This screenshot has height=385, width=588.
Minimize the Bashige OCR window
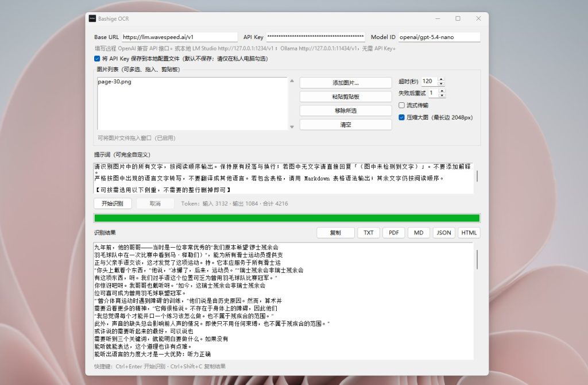[438, 18]
